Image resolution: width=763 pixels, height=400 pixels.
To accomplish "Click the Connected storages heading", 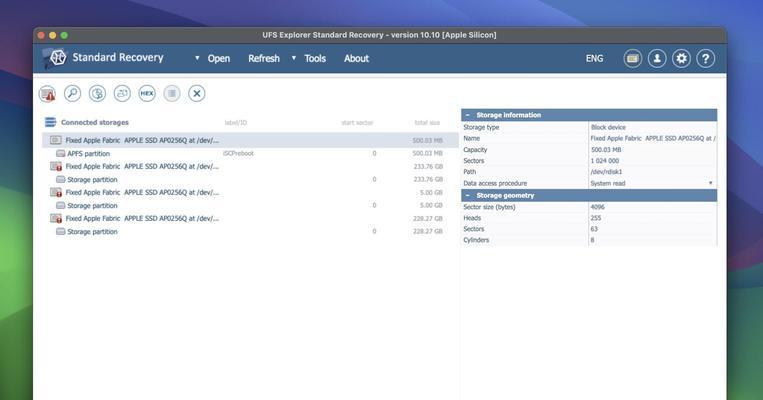I will pyautogui.click(x=95, y=122).
